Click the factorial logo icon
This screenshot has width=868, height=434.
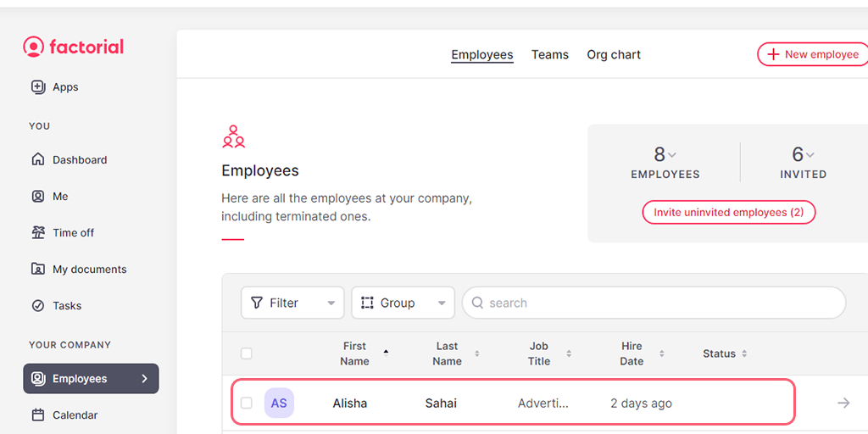[x=33, y=47]
